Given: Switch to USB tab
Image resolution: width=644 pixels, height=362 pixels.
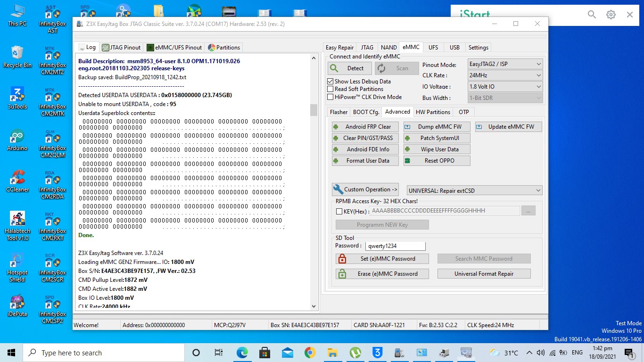Looking at the screenshot, I should click(454, 47).
